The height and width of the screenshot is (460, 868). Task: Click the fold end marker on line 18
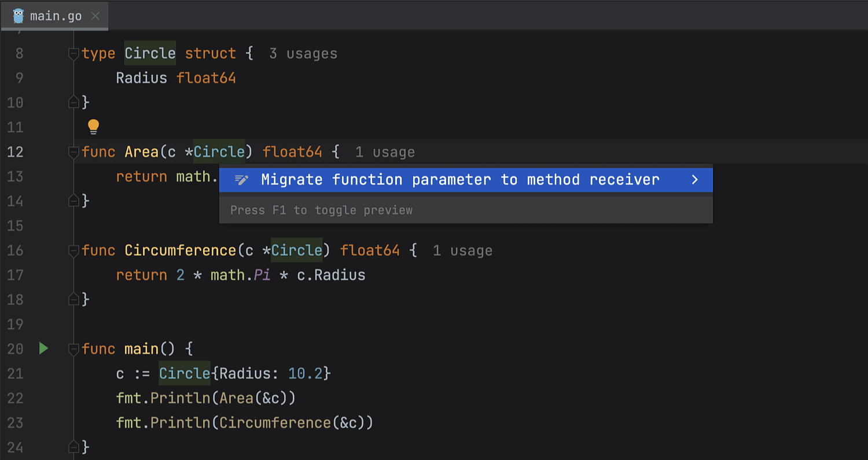73,299
